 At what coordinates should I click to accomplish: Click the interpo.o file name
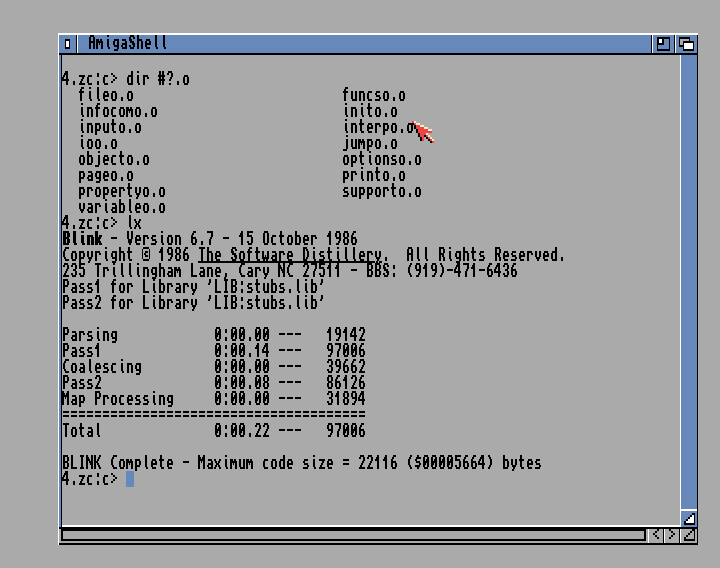click(377, 128)
